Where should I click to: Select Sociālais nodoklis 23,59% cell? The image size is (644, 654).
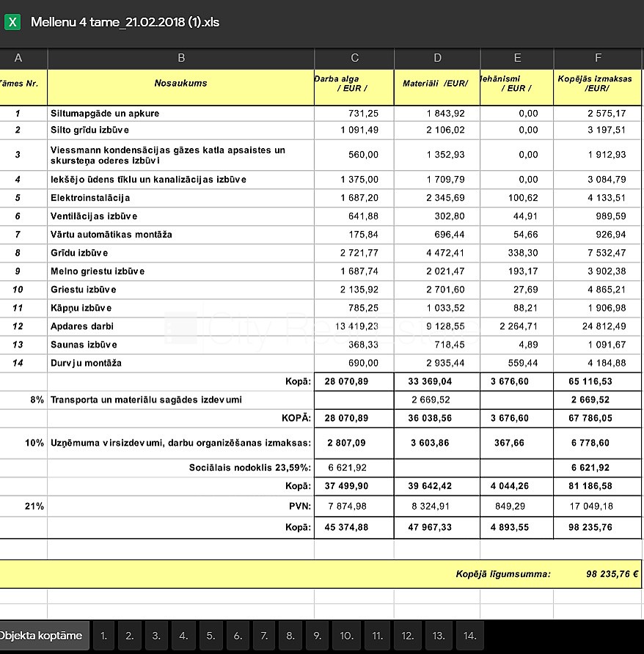(250, 467)
